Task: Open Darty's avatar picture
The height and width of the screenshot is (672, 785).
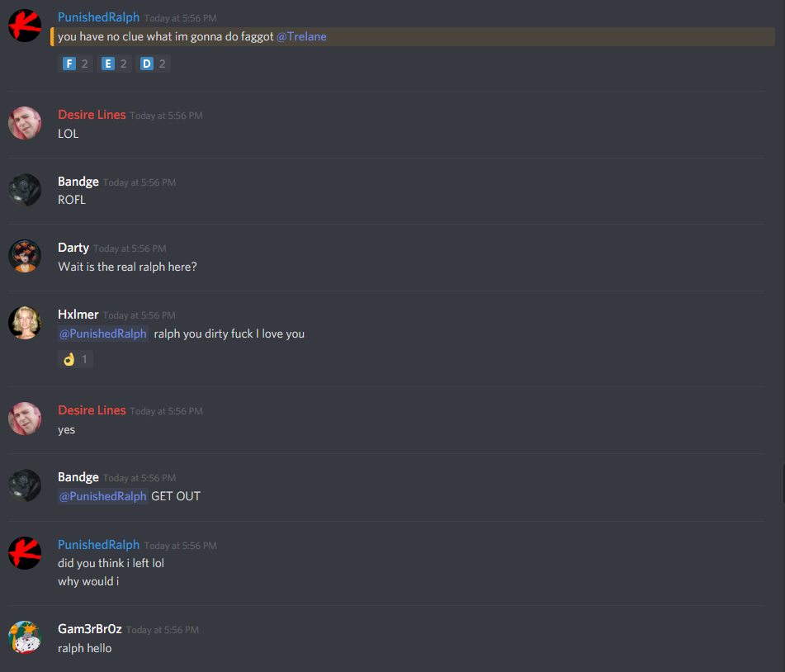Action: 25,256
